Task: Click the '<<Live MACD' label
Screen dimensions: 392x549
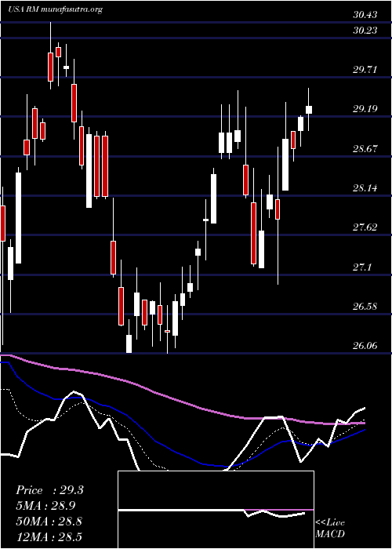Action: coord(330,529)
